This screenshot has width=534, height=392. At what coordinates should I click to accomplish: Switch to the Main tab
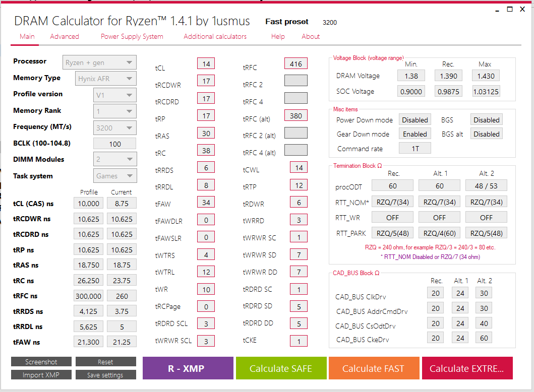tap(27, 36)
